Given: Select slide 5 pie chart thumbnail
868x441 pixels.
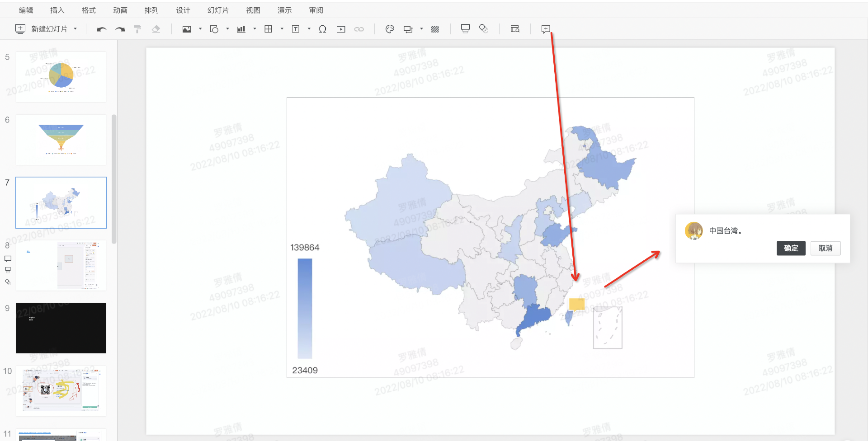Looking at the screenshot, I should [x=61, y=77].
